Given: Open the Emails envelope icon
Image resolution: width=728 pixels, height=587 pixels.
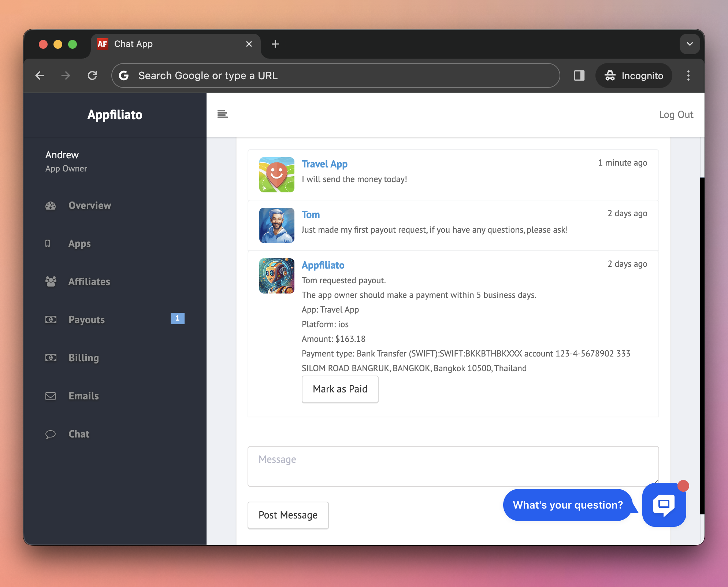Looking at the screenshot, I should click(51, 396).
